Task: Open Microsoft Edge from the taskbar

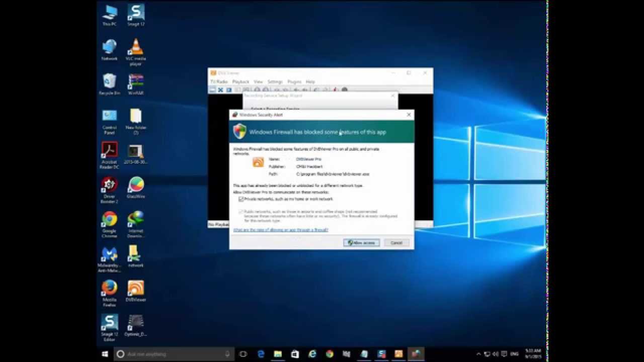Action: 261,354
